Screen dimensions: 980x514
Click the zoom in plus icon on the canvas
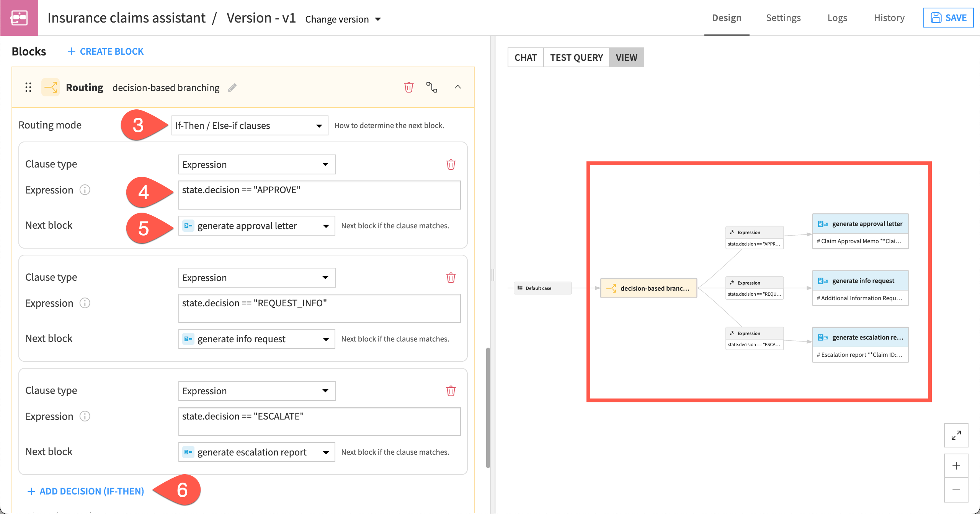tap(956, 466)
